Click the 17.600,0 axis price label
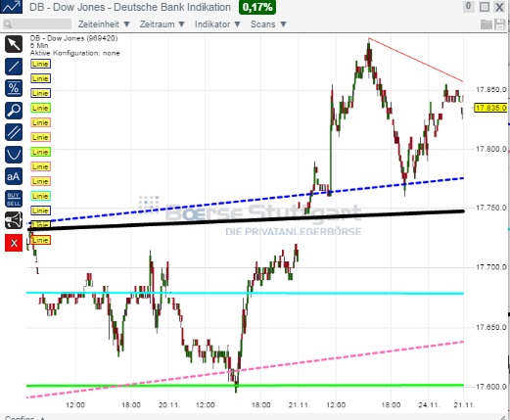510x420 pixels. coord(491,387)
